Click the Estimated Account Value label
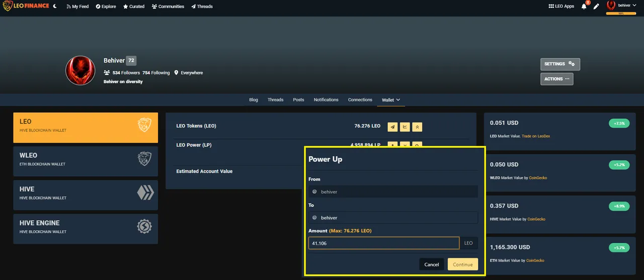The width and height of the screenshot is (644, 280). coord(204,171)
